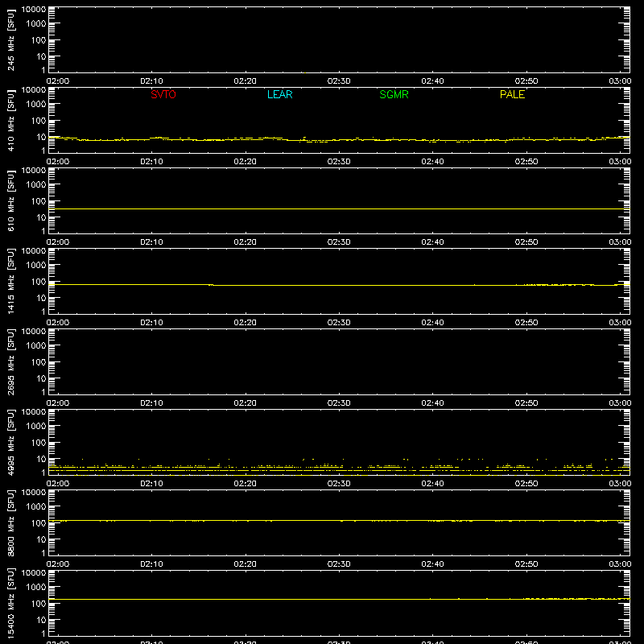Click the red SVTO station label
The height and width of the screenshot is (644, 644).
(163, 94)
